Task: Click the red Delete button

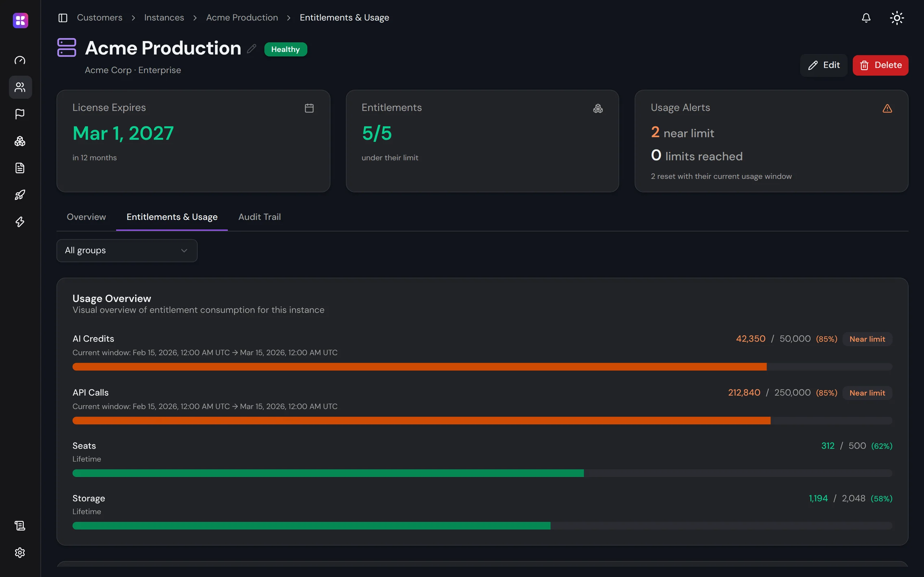Action: coord(880,65)
